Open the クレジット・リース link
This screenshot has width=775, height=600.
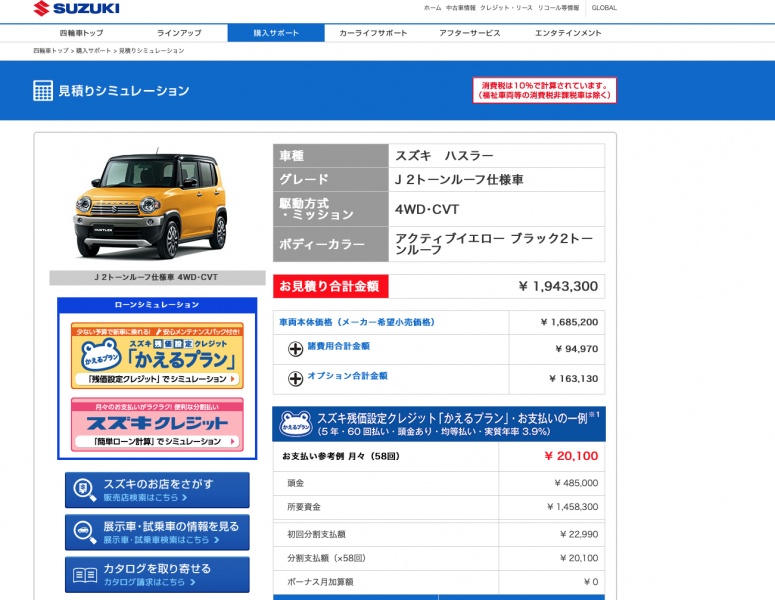[x=506, y=8]
